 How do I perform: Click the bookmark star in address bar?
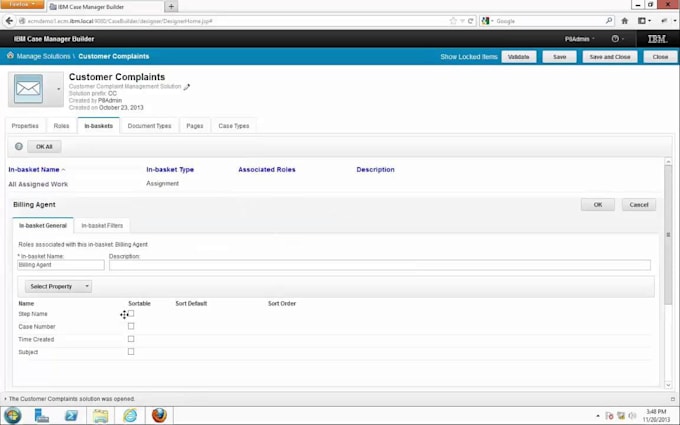(453, 21)
